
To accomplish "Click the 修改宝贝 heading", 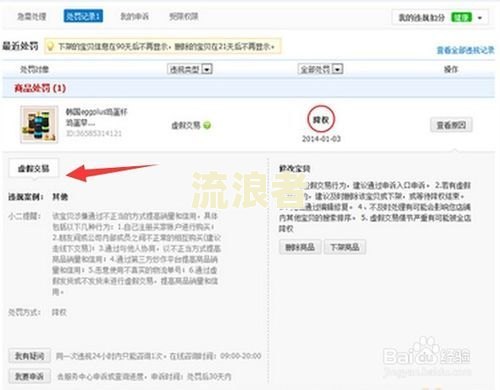I will pyautogui.click(x=295, y=169).
